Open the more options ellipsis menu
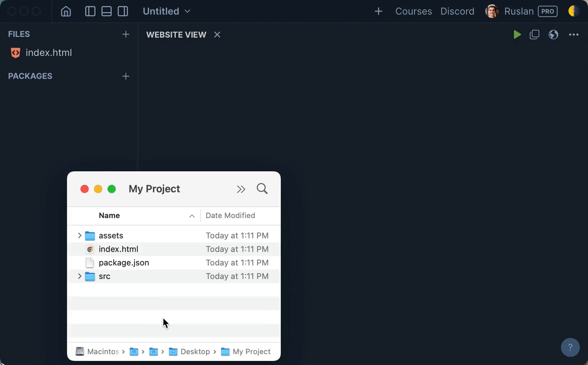 (x=574, y=34)
